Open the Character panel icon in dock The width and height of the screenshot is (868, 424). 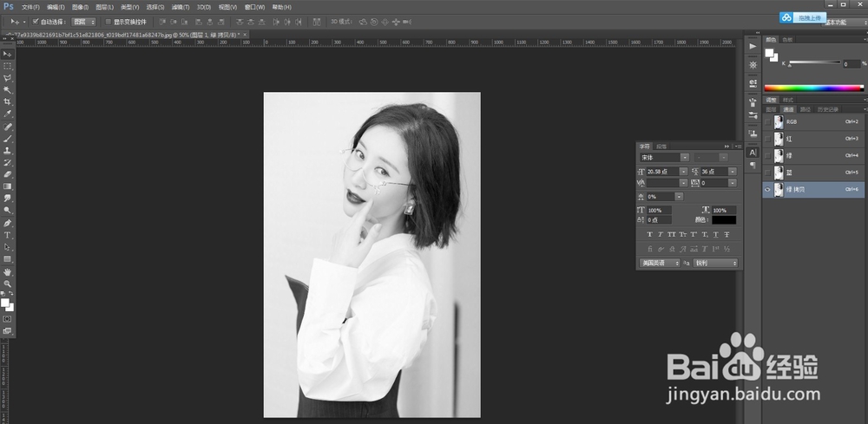click(x=753, y=152)
